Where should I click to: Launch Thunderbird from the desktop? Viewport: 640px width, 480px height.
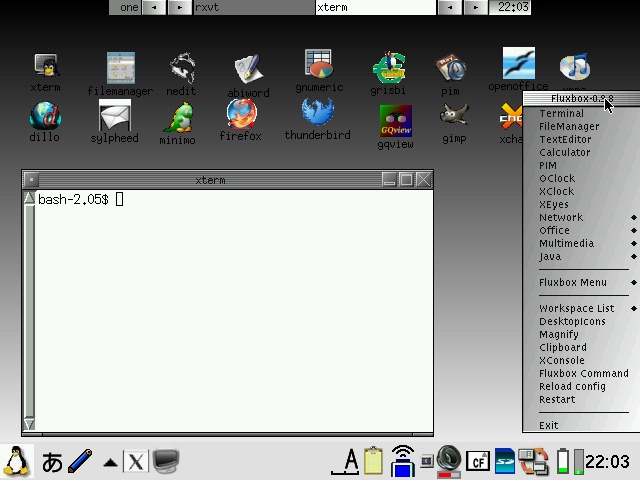[x=317, y=116]
